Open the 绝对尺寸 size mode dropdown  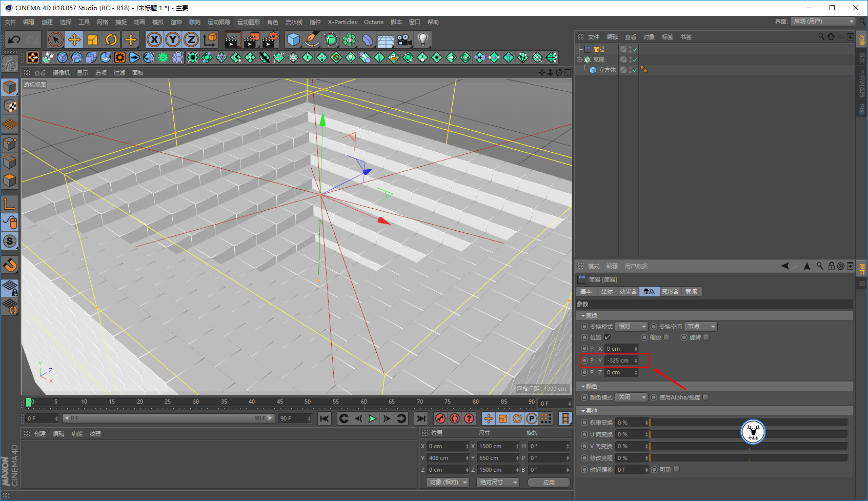pyautogui.click(x=498, y=483)
